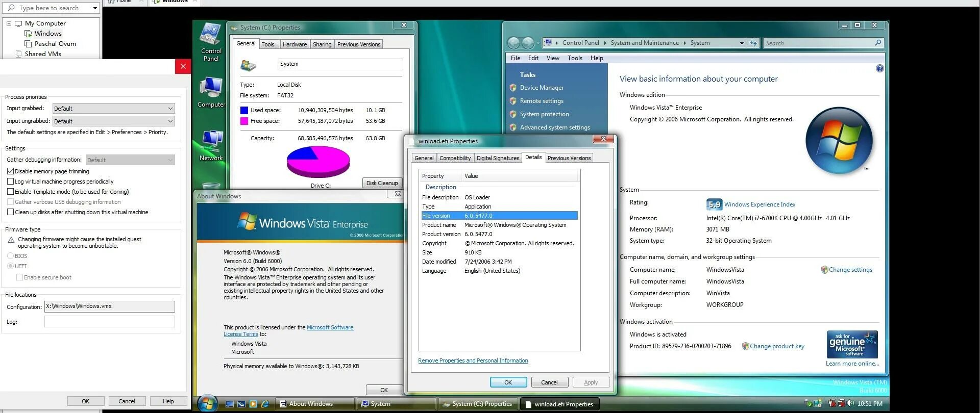
Task: Click the shield icon beside Remote settings
Action: pos(513,101)
